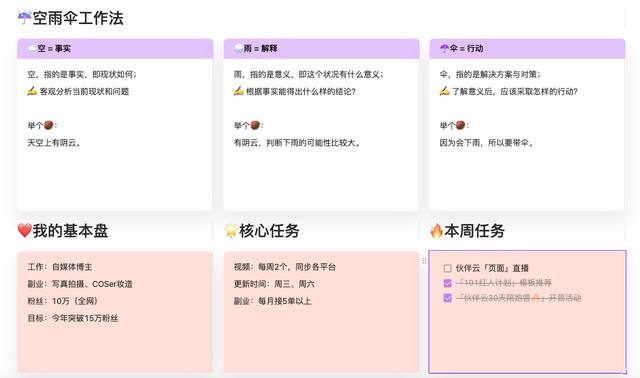The image size is (640, 378).
Task: Click the line 有阴云，判断下雨的可能性比较大
Action: tap(297, 143)
